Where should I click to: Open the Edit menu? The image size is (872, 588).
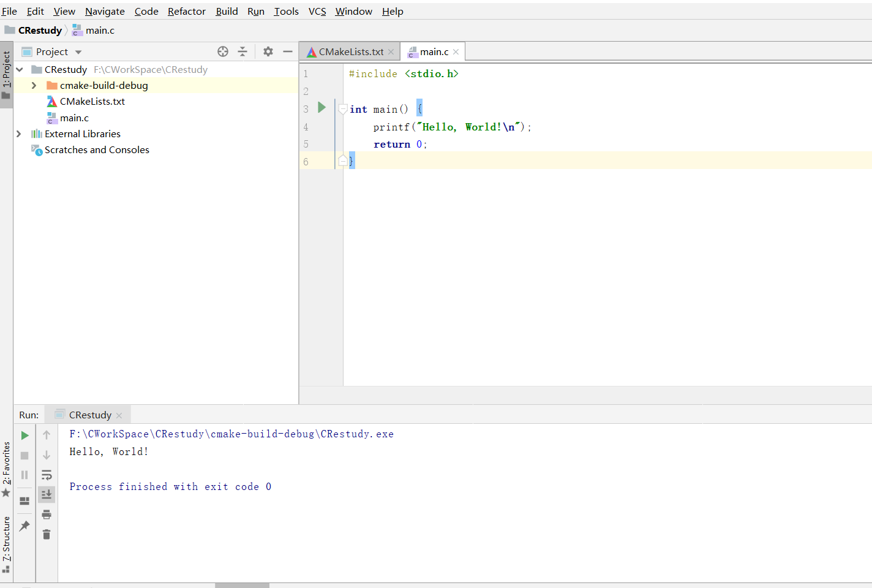click(x=35, y=11)
